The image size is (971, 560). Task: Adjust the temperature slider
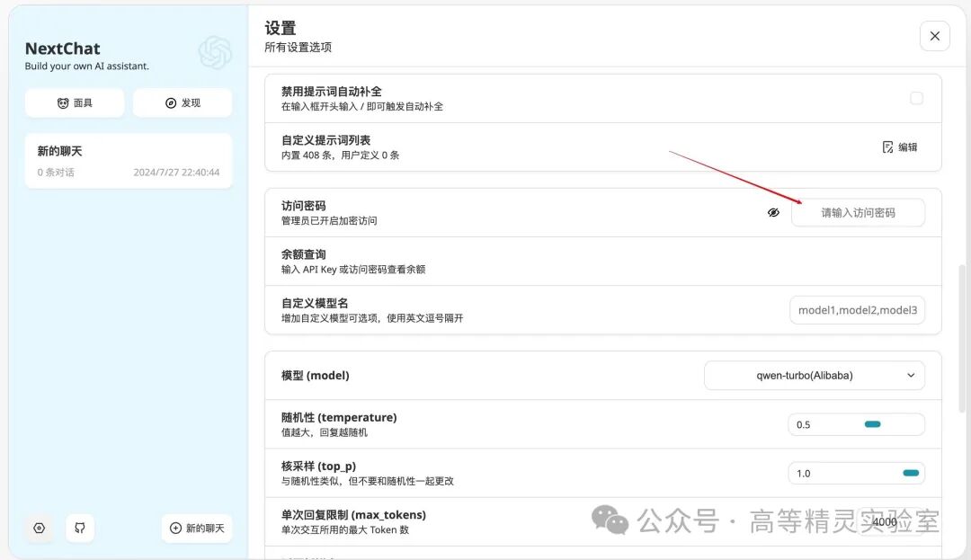tap(872, 424)
